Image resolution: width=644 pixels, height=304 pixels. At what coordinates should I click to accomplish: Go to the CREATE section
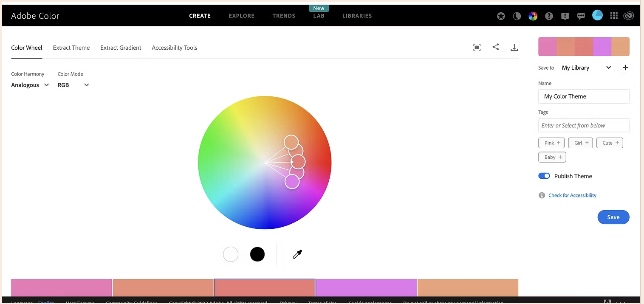pos(200,16)
